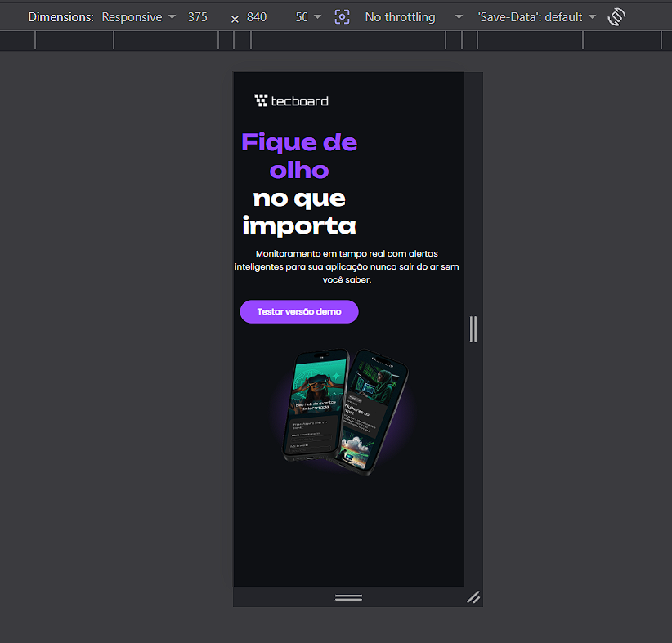Click the height field showing 840
672x643 pixels.
[258, 17]
